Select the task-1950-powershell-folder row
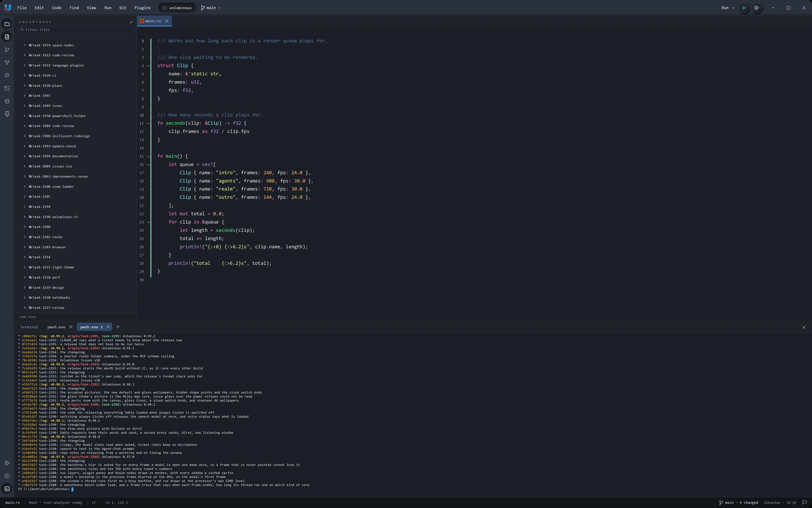 click(76, 116)
